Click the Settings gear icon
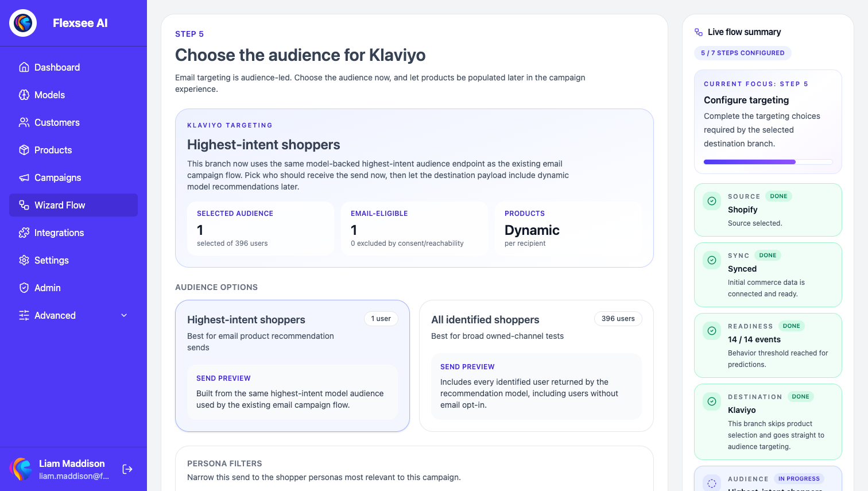Viewport: 868px width, 491px height. click(x=24, y=260)
